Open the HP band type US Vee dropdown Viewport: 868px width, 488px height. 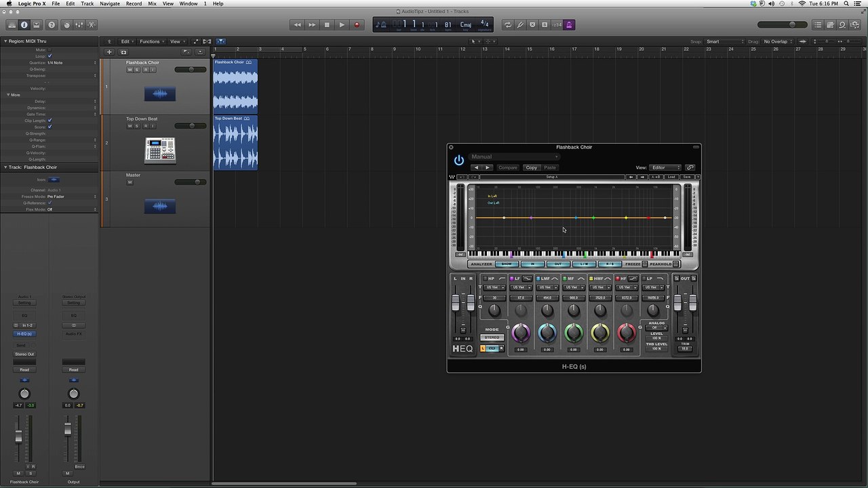pyautogui.click(x=494, y=287)
